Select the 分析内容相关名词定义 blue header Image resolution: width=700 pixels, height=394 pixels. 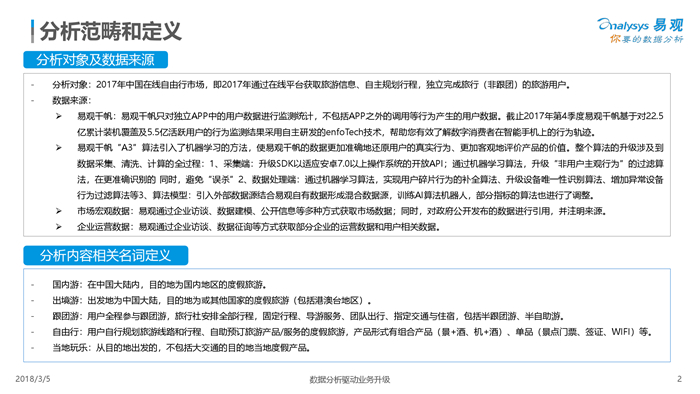pyautogui.click(x=106, y=255)
